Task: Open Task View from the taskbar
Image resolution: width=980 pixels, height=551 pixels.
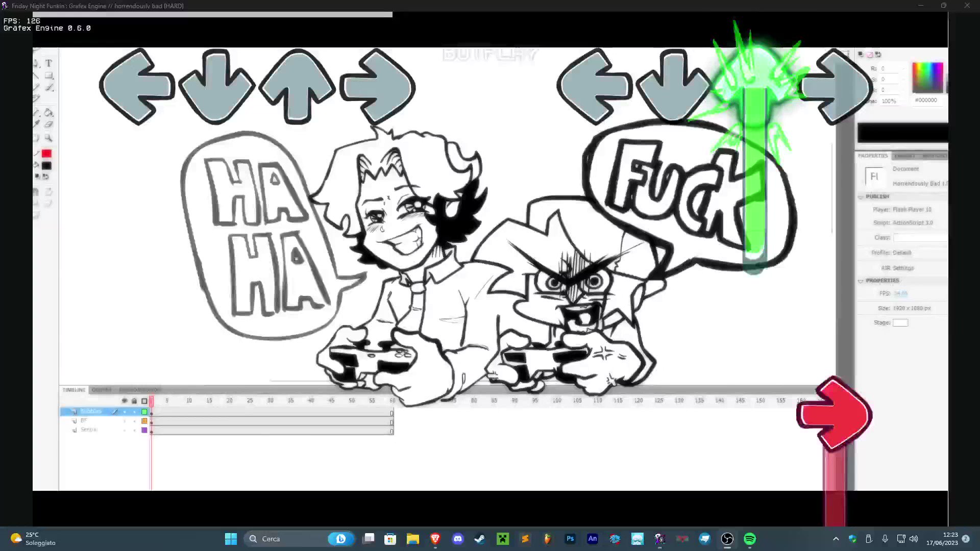Action: click(369, 539)
